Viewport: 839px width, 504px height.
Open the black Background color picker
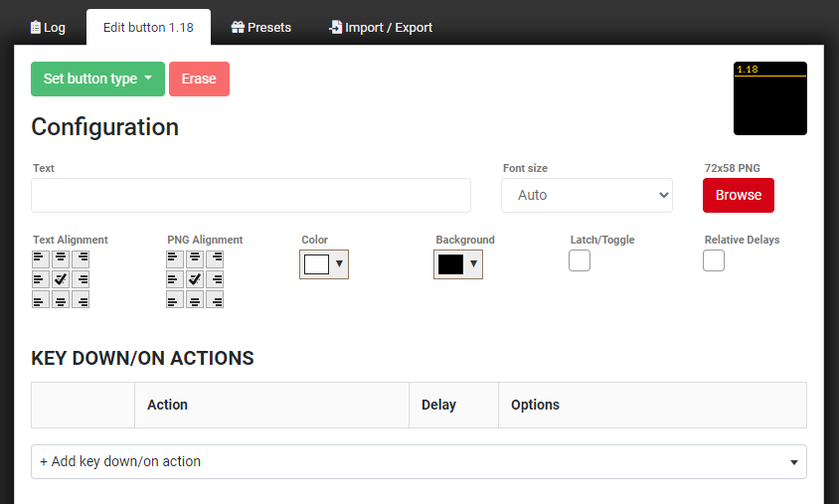coord(458,264)
